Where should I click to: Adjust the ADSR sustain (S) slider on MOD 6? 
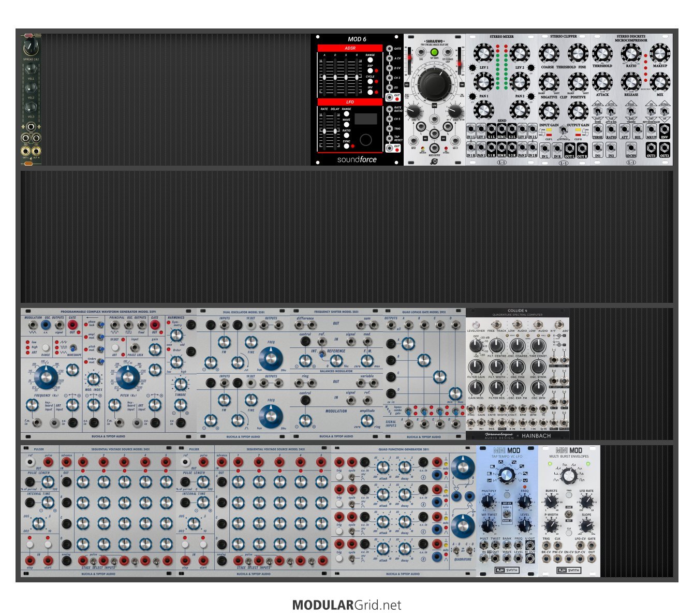pos(346,77)
